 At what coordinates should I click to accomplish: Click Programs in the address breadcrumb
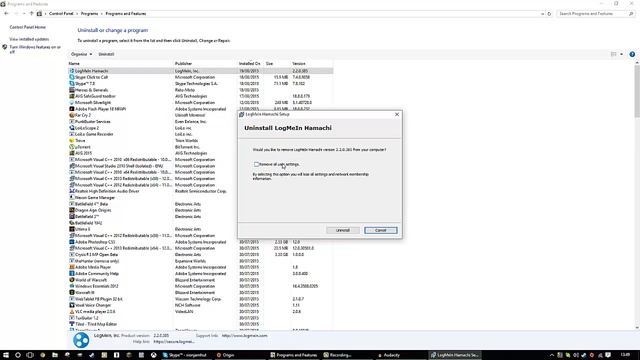(89, 13)
